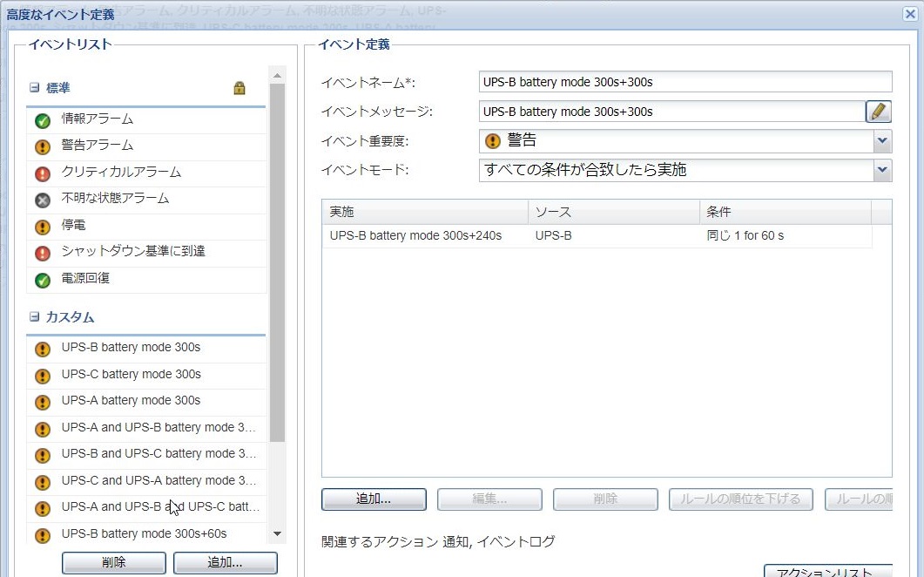Select UPS-B battery mode 300s+60s event
This screenshot has height=577, width=924.
click(x=144, y=533)
